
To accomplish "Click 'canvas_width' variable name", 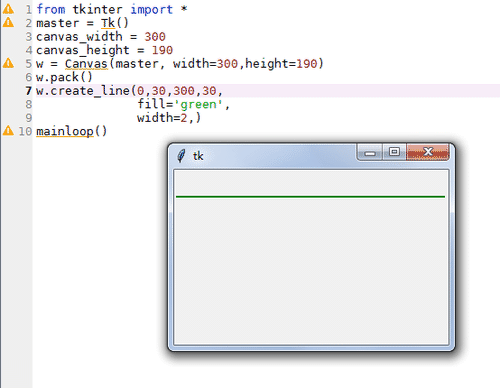I will [x=79, y=37].
